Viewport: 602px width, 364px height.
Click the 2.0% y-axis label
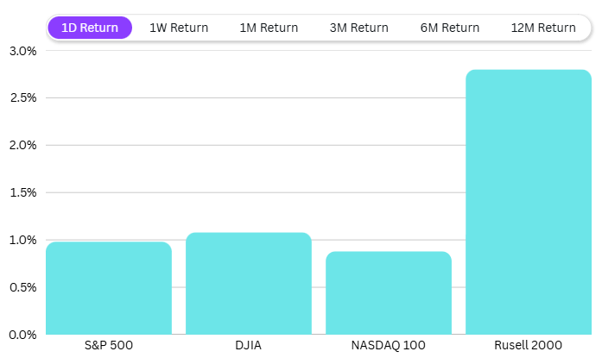[23, 145]
